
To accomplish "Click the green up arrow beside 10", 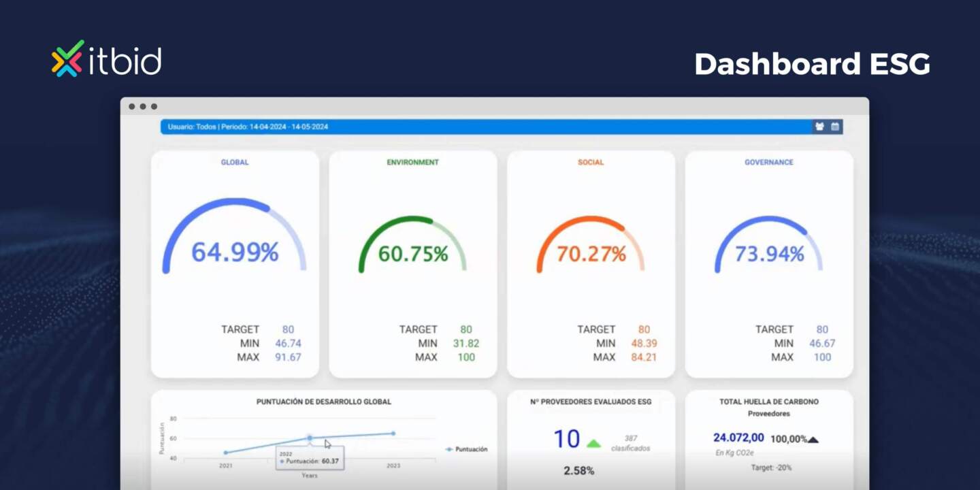I will [593, 444].
